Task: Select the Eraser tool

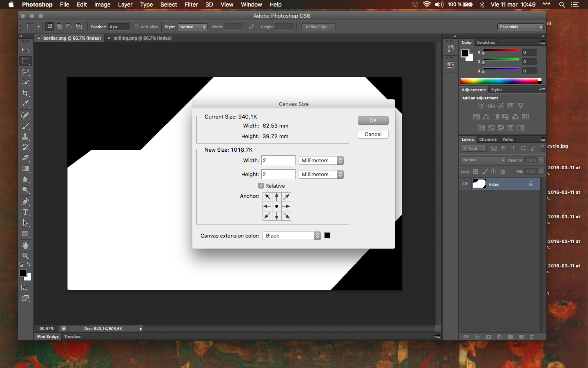Action: (25, 158)
